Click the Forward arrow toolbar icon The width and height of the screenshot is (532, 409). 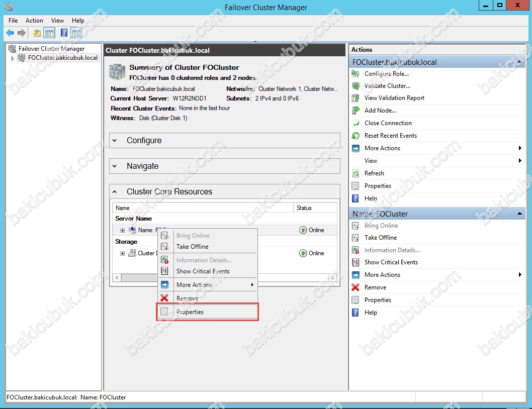22,33
